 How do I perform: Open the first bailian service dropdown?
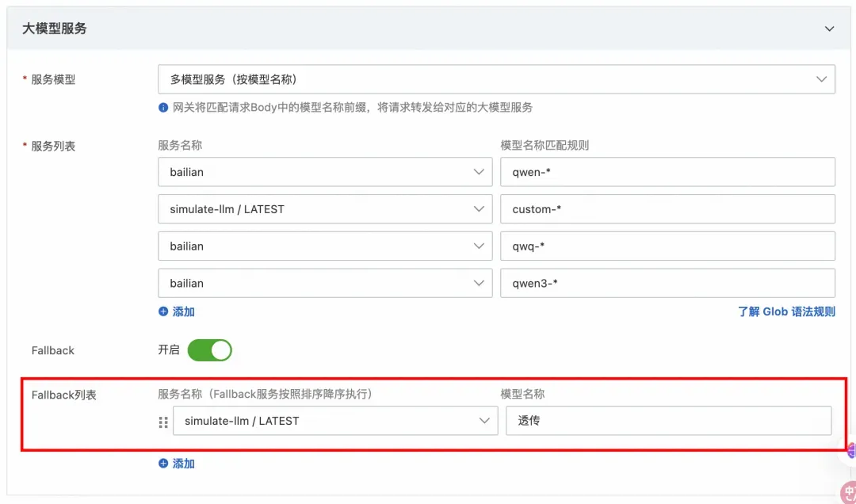coord(326,172)
